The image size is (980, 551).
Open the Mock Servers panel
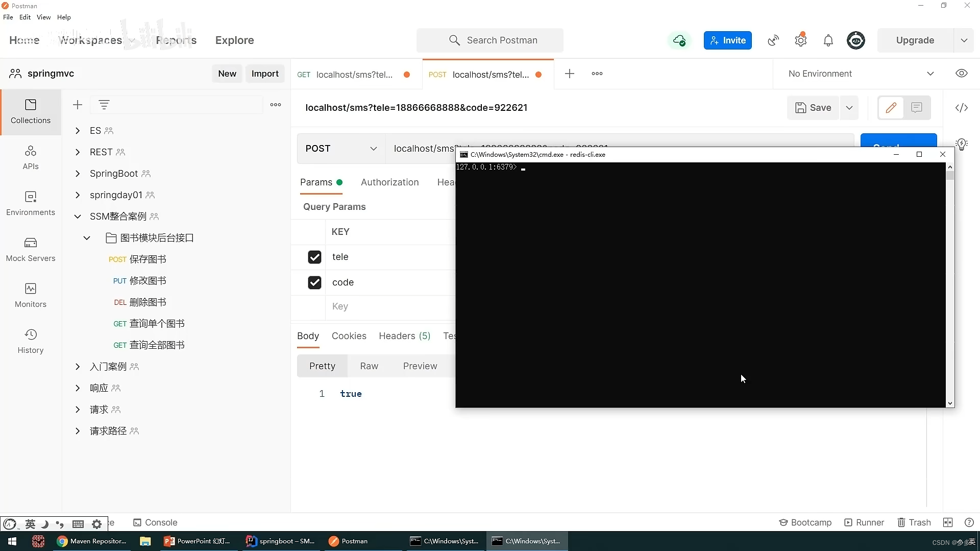[x=31, y=250]
